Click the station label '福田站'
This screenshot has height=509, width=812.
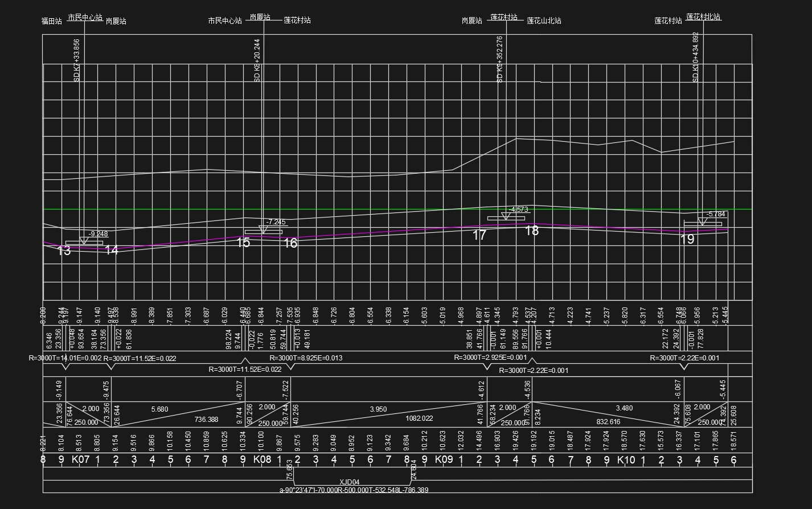pos(51,21)
